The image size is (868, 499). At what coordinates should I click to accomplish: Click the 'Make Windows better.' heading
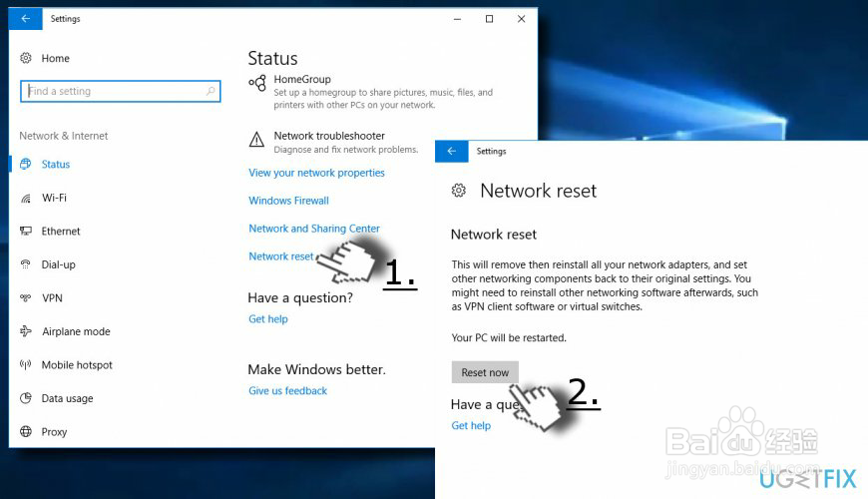316,369
